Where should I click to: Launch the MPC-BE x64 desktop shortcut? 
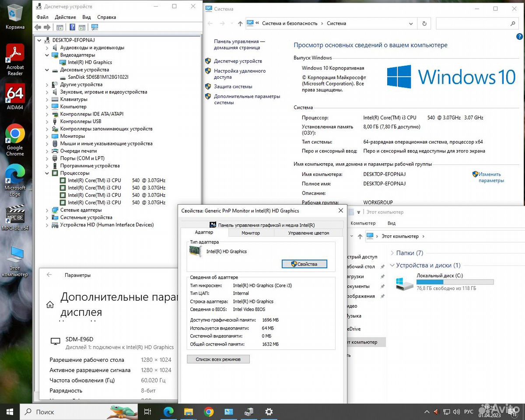pos(15,218)
